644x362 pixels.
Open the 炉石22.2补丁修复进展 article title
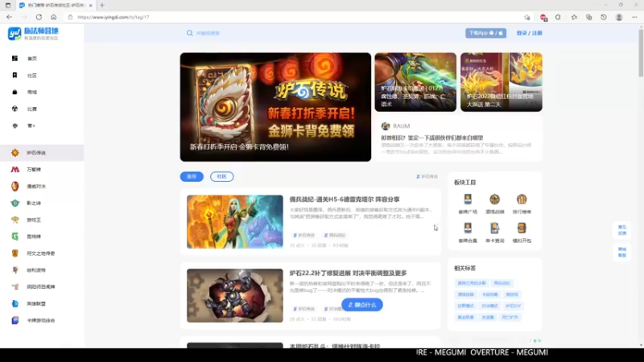[x=348, y=274]
